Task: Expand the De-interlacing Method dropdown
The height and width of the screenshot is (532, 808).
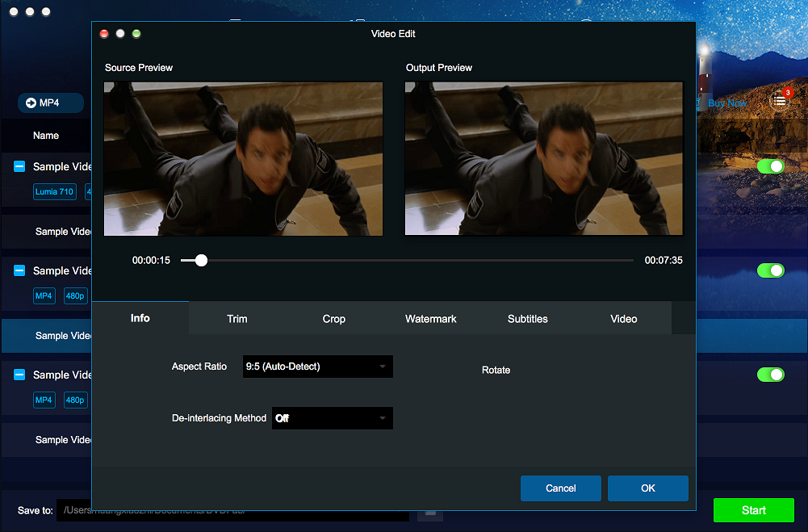Action: point(332,418)
